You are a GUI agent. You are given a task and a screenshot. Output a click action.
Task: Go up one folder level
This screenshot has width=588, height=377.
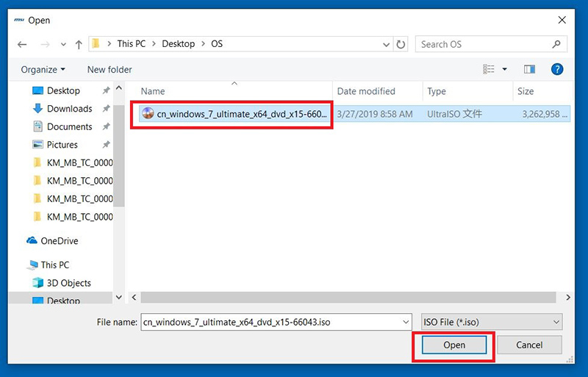[x=79, y=45]
